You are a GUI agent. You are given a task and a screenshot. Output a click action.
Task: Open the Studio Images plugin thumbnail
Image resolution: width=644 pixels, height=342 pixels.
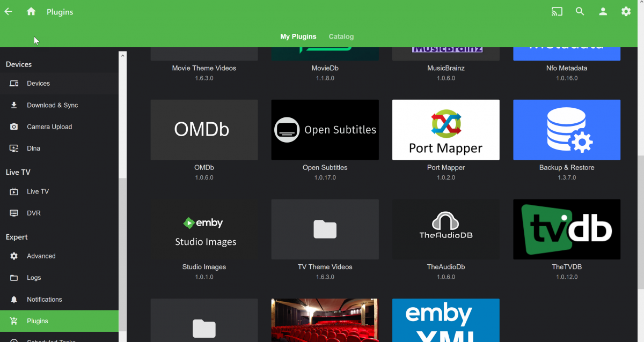click(x=204, y=229)
